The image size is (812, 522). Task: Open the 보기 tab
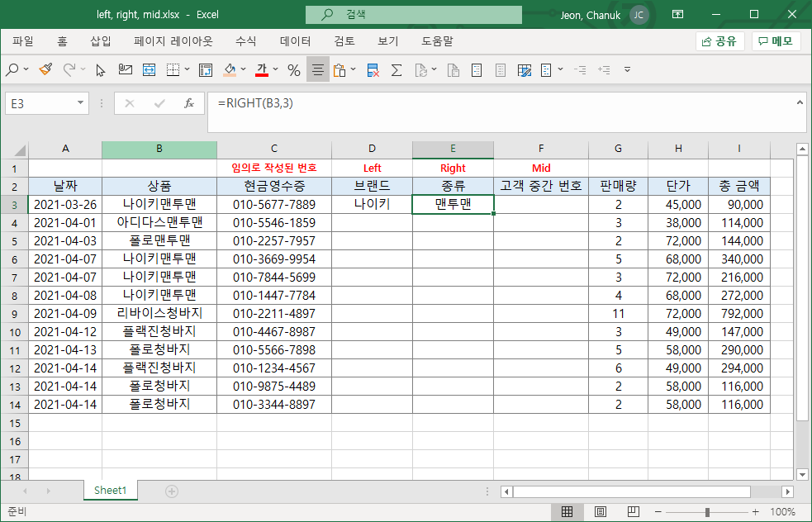pos(388,41)
